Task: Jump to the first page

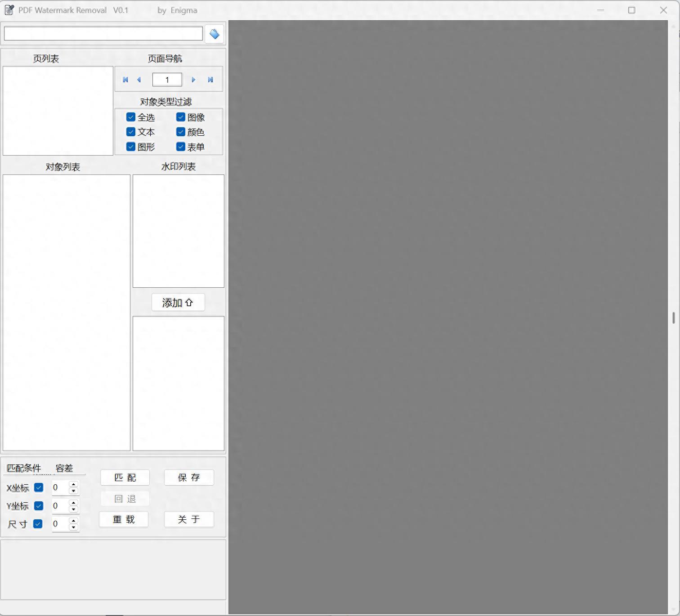Action: [125, 80]
